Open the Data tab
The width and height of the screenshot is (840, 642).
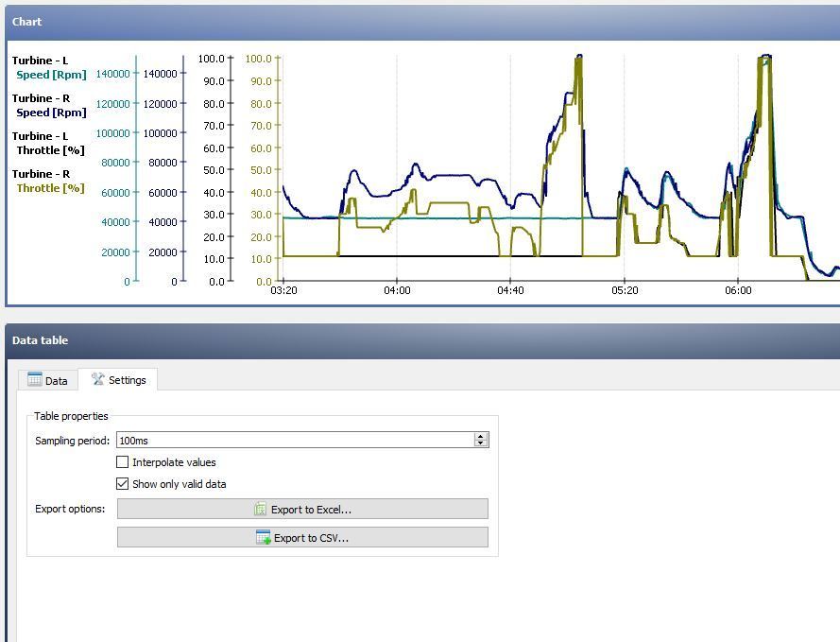point(48,380)
